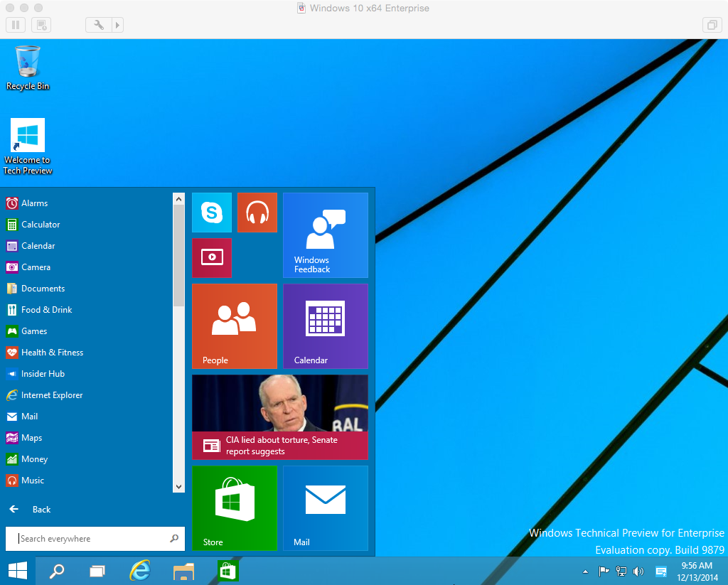Show hidden system tray icons

pyautogui.click(x=586, y=571)
